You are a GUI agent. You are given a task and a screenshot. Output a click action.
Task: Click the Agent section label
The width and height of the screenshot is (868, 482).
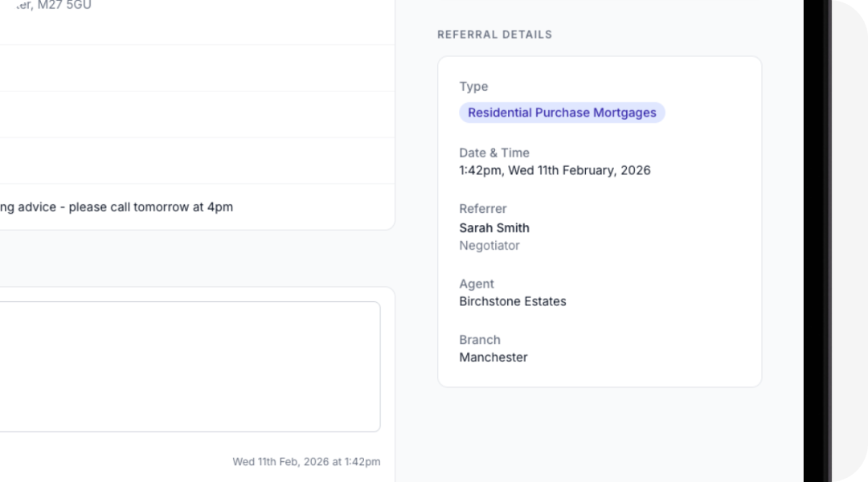[x=477, y=284]
